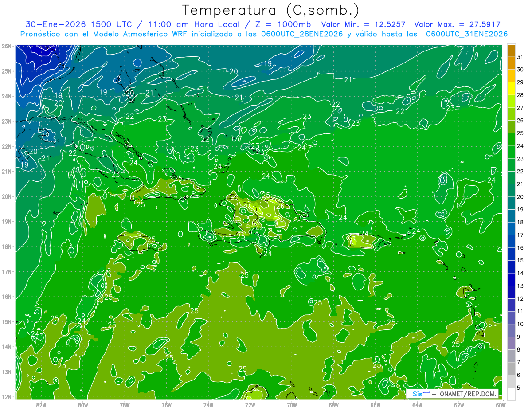532x411 pixels.
Task: Pick the gray swatch between 7 and 8
Action: [511, 356]
